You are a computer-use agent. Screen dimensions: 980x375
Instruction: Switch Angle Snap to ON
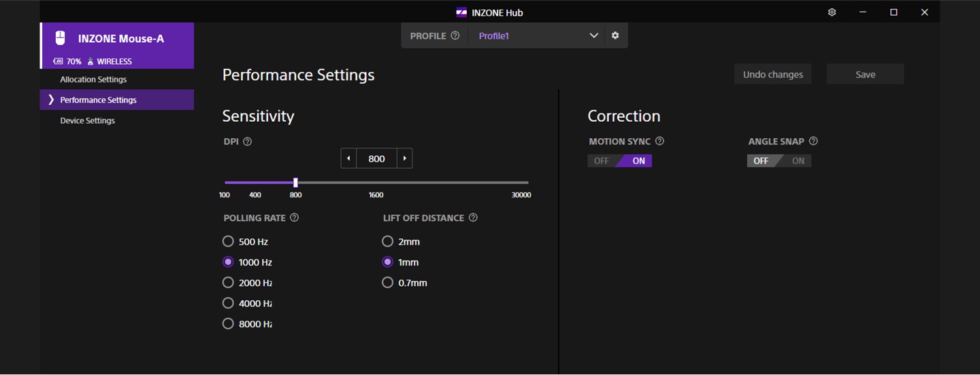798,161
